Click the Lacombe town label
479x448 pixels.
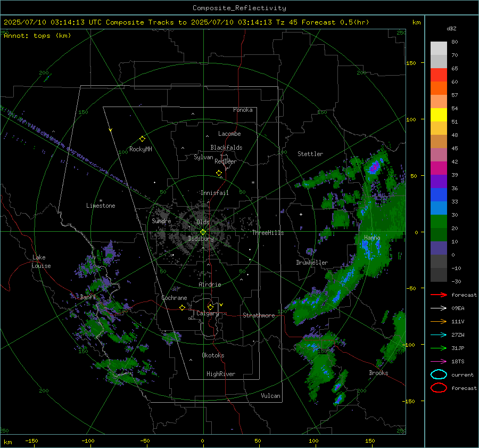229,134
